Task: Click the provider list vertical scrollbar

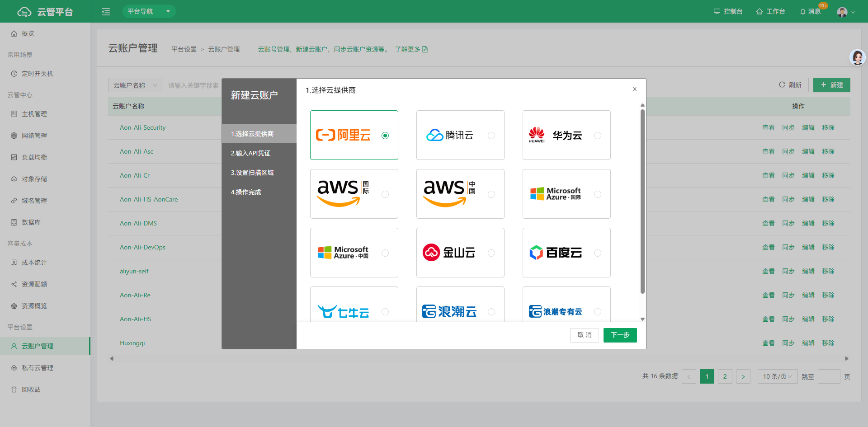Action: point(642,201)
